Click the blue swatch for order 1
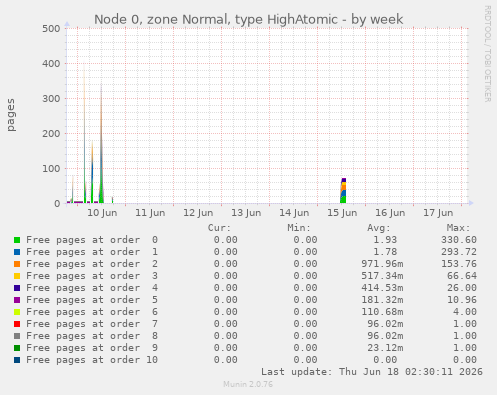The height and width of the screenshot is (395, 497). click(17, 252)
